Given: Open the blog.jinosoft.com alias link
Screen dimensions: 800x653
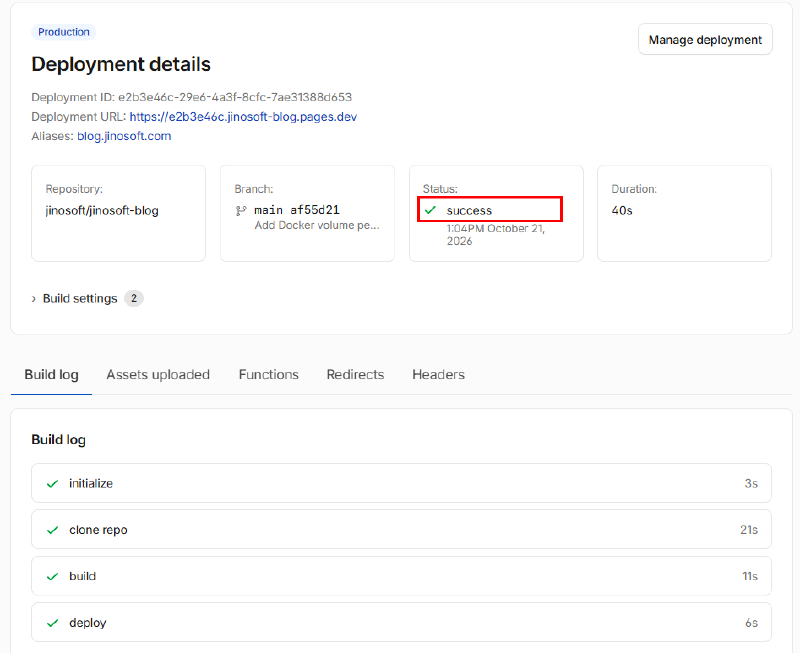Looking at the screenshot, I should click(x=124, y=136).
